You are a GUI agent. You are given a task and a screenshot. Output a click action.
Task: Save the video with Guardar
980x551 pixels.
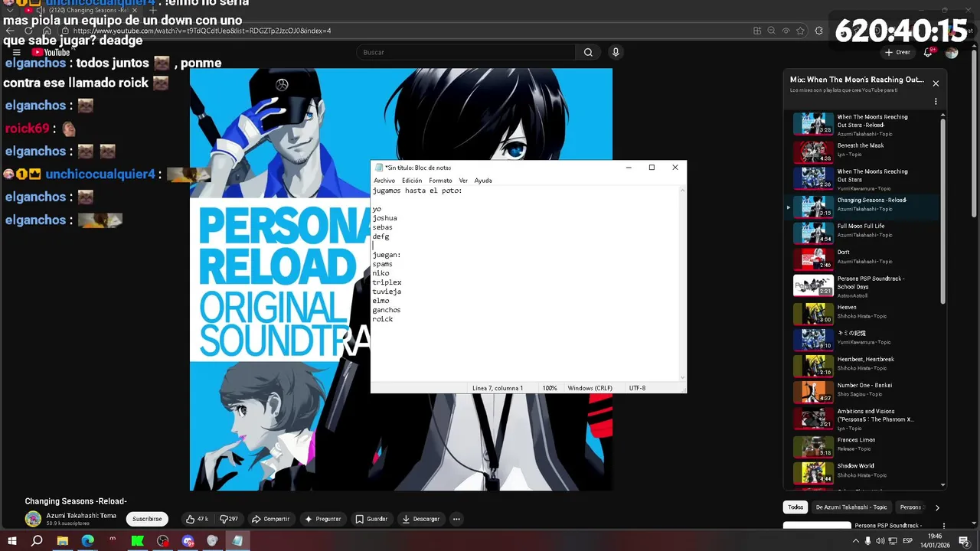371,519
